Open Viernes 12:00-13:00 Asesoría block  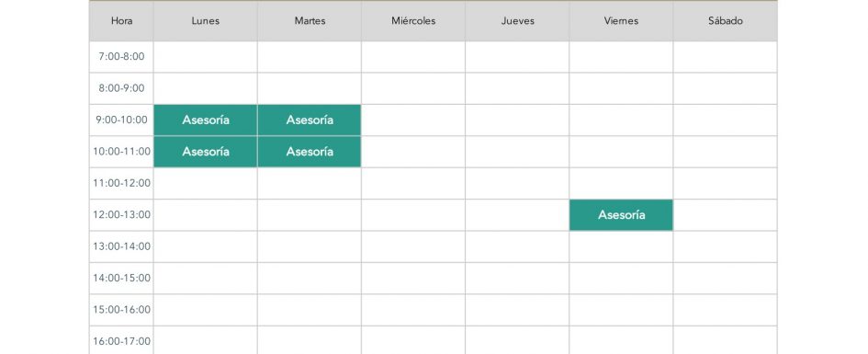tap(621, 215)
